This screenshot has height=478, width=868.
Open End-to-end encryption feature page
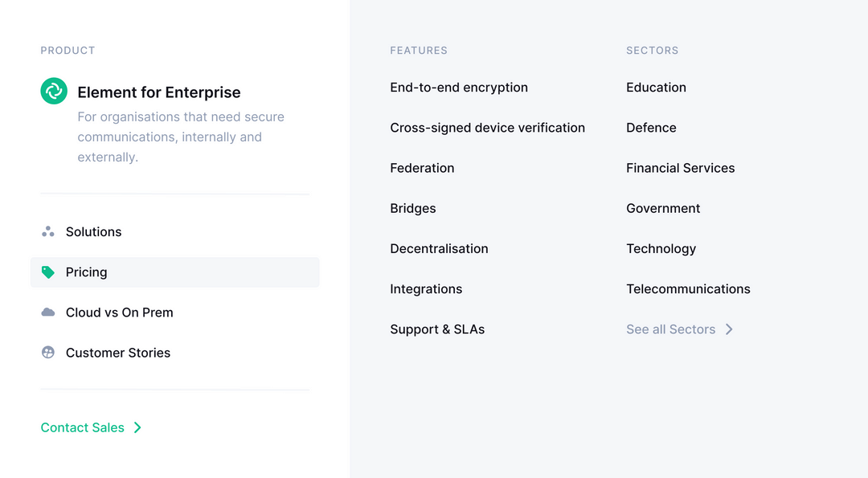tap(459, 88)
